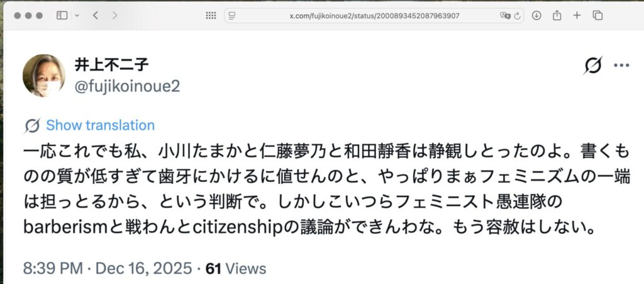Visit the @fujikoinoue2 handle link
Viewport: 644px width, 284px height.
(127, 86)
